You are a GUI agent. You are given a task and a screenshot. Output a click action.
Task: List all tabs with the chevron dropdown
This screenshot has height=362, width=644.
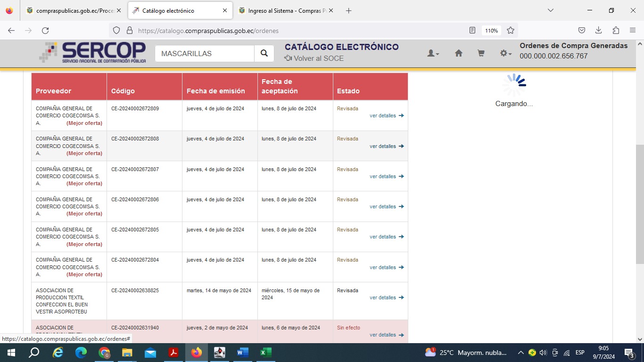click(x=550, y=10)
